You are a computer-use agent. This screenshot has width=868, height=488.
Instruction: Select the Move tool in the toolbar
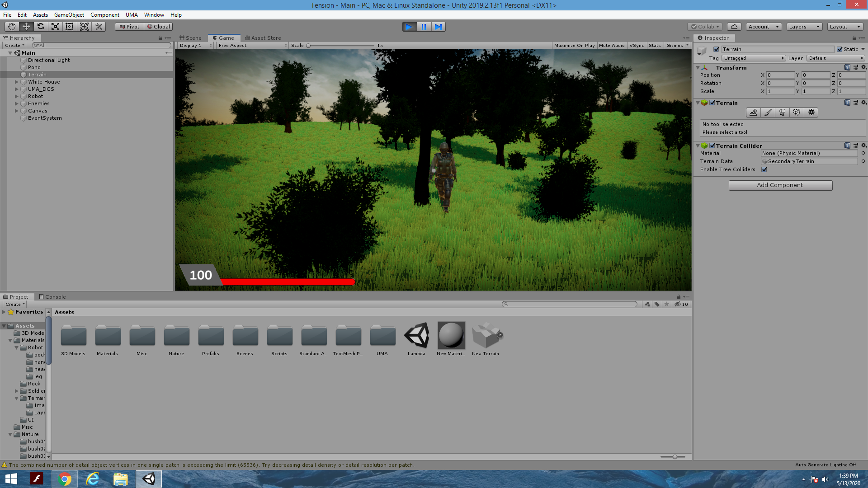(x=26, y=26)
